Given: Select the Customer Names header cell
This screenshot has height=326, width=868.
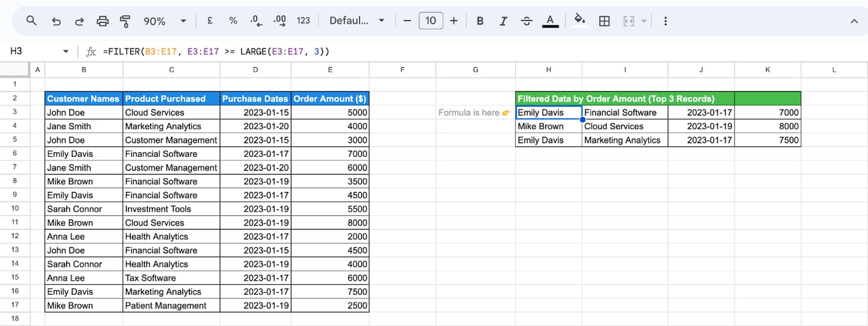Looking at the screenshot, I should [84, 98].
